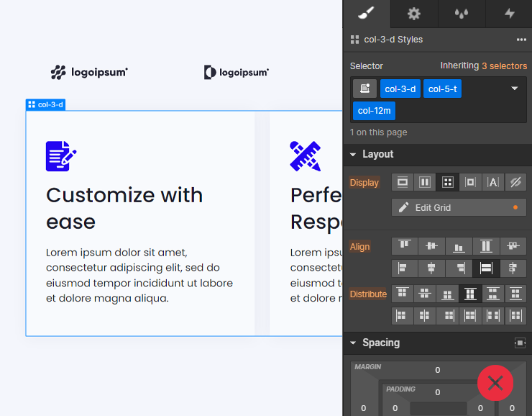Click the 1 on this page text
This screenshot has height=416, width=532.
point(379,132)
